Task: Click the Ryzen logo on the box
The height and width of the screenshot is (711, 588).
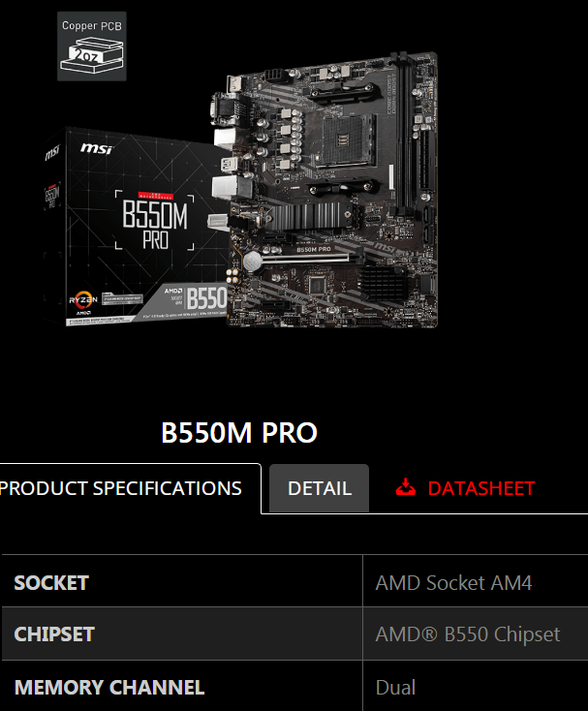Action: coord(83,301)
